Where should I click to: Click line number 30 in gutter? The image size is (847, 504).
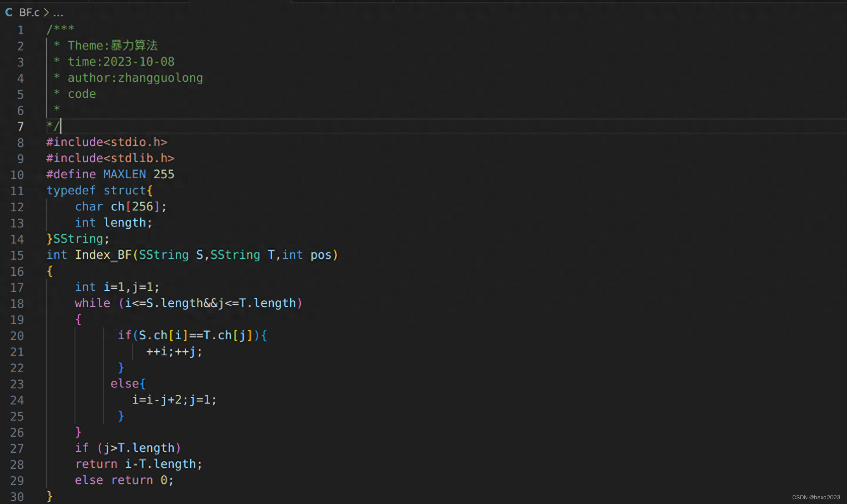[17, 497]
